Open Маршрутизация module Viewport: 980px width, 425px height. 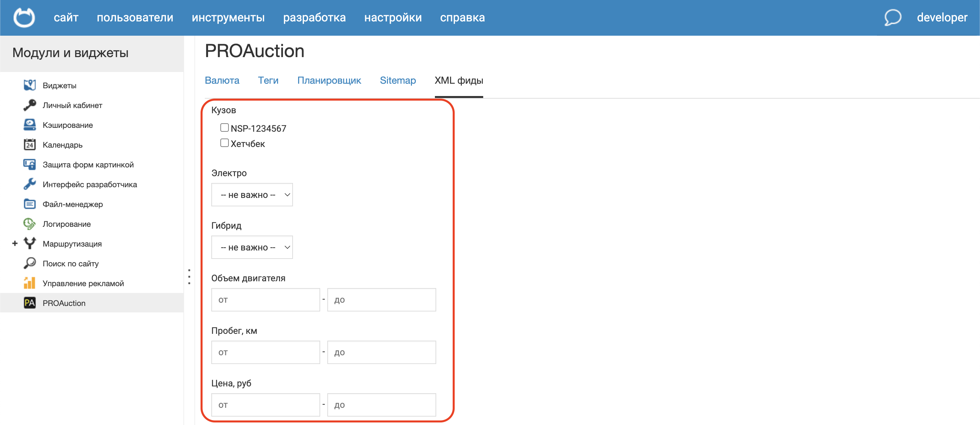72,244
